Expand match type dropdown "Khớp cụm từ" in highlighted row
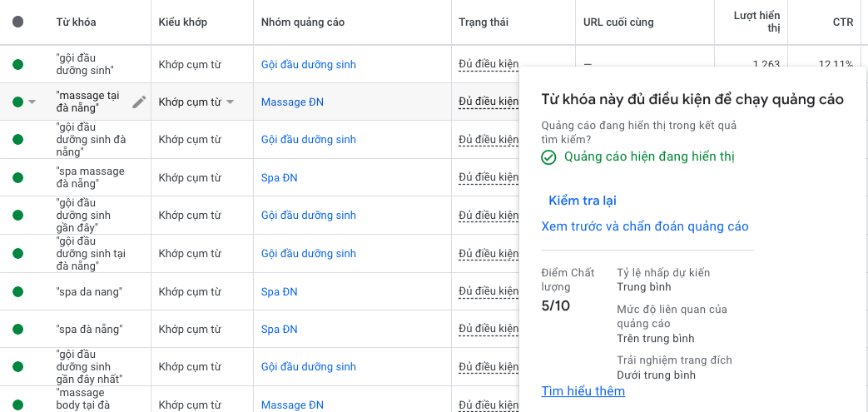The image size is (868, 412). pos(231,102)
